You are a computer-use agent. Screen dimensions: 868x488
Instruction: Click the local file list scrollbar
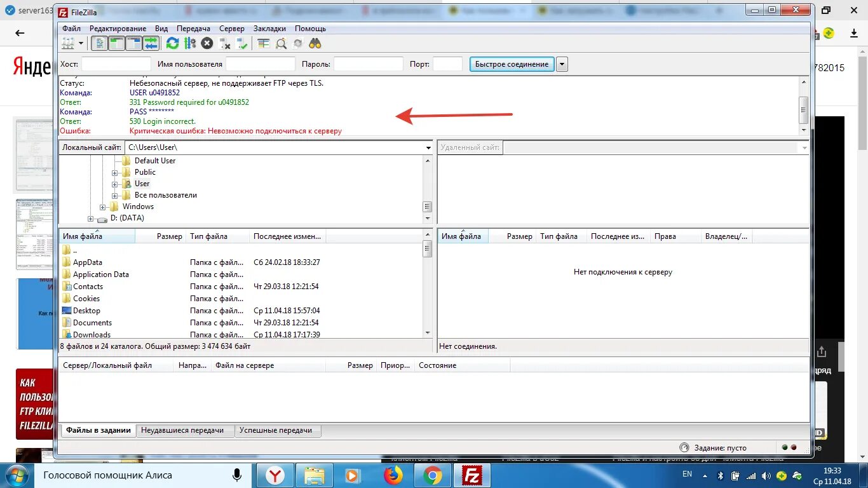pos(428,284)
